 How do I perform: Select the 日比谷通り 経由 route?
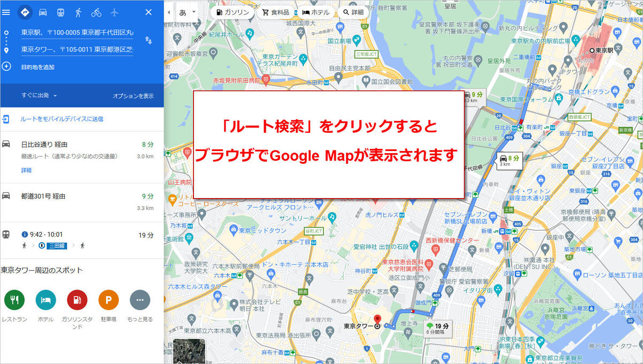81,157
